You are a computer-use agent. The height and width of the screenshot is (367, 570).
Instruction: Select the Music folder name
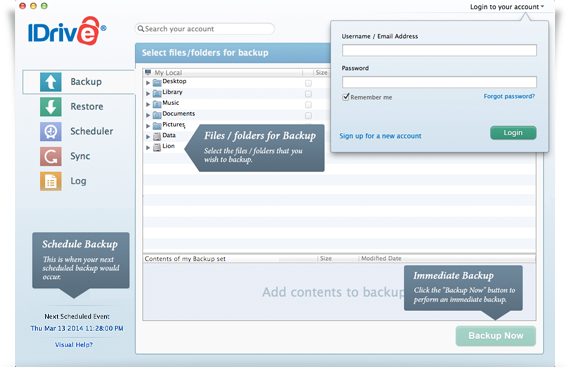170,103
